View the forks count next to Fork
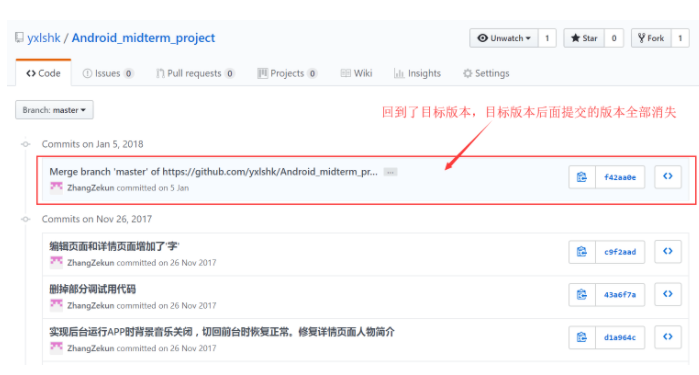Viewport: 699px width, 375px height. tap(680, 38)
